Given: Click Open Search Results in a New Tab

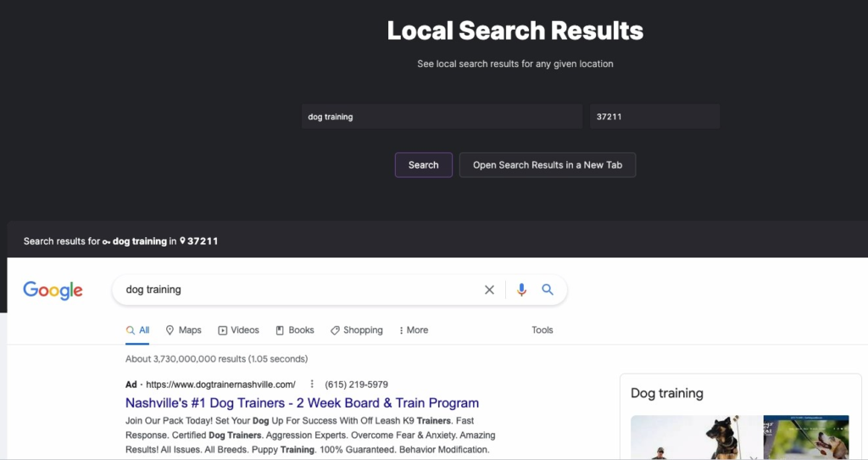Looking at the screenshot, I should click(548, 165).
